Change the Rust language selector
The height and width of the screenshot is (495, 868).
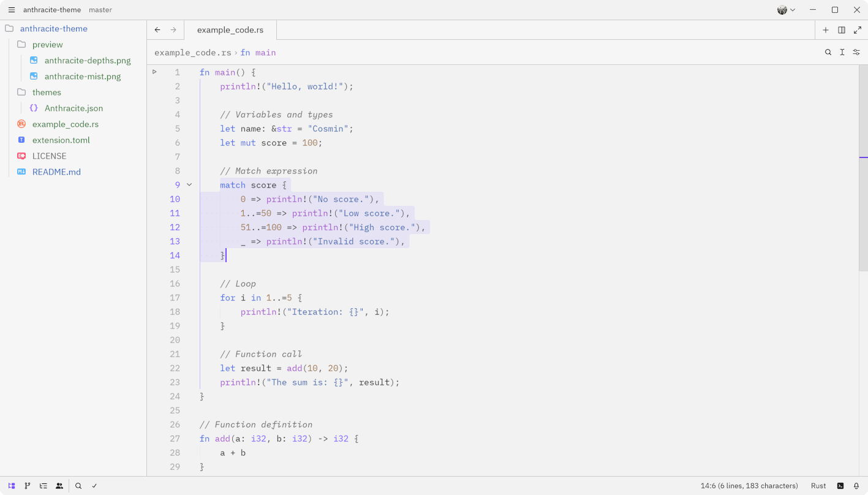tap(818, 486)
